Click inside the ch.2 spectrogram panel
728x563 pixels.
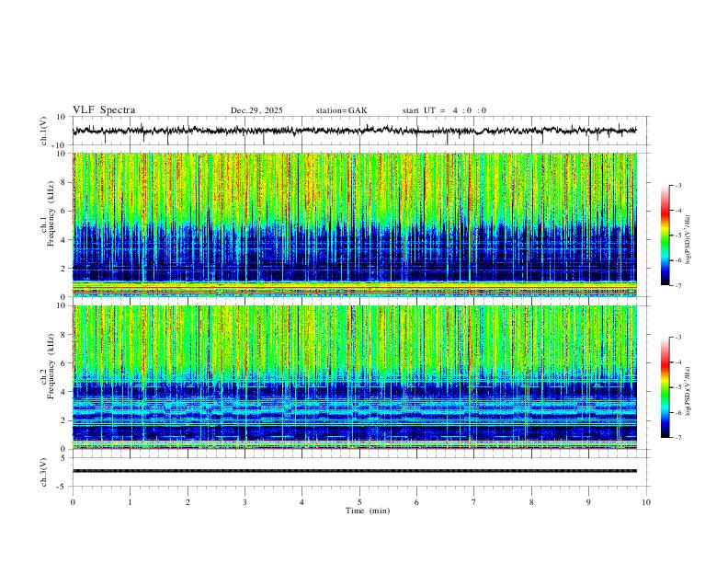355,377
